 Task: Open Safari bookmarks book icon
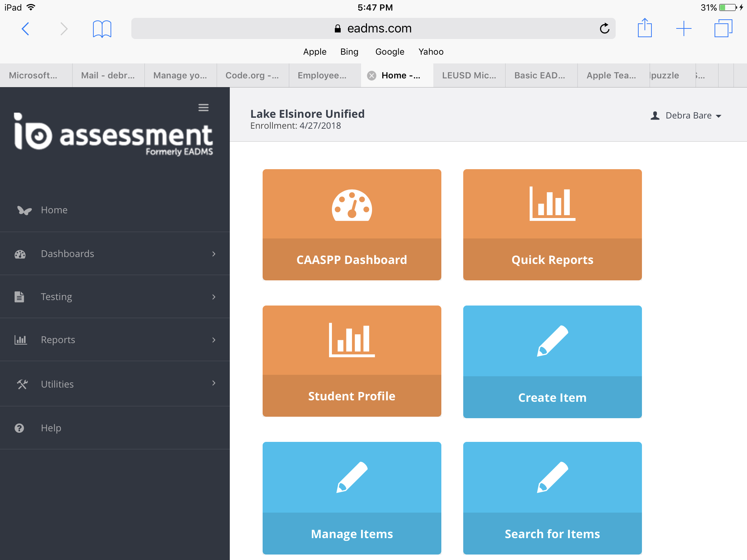click(x=102, y=29)
